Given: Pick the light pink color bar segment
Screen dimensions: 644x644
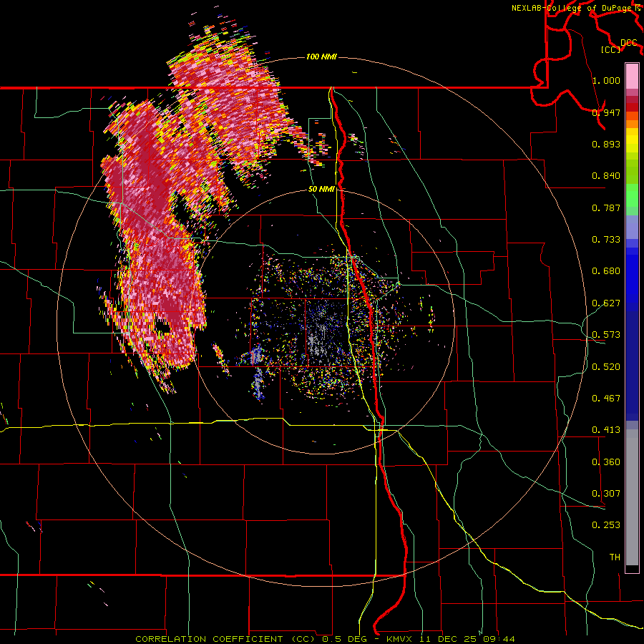Looking at the screenshot, I should (x=632, y=76).
